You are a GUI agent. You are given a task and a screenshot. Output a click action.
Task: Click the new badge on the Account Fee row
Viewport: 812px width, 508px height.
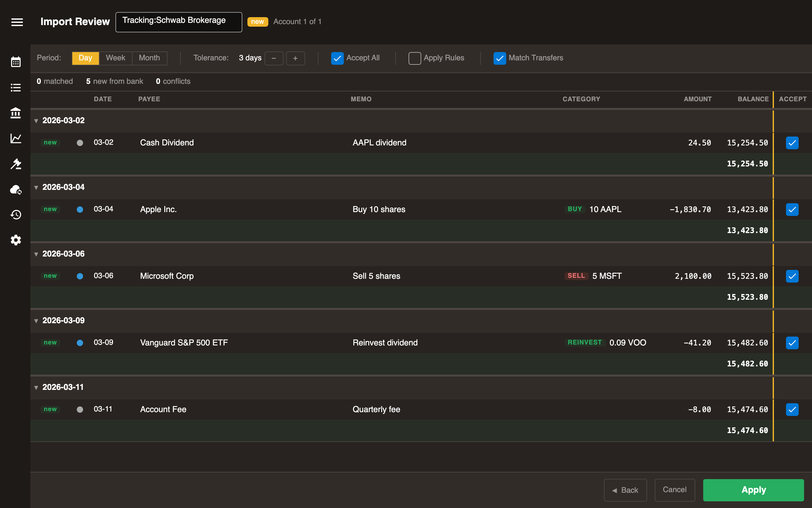[x=50, y=409]
